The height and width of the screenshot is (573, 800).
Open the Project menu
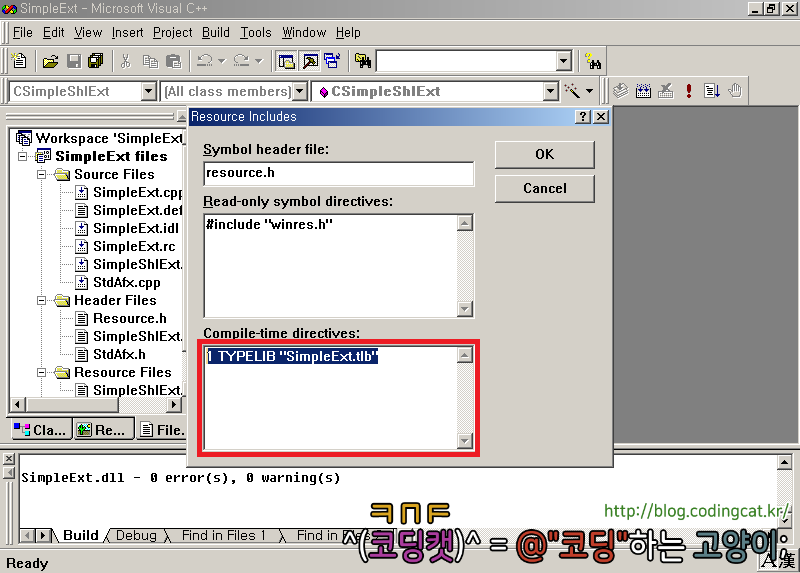click(x=172, y=33)
